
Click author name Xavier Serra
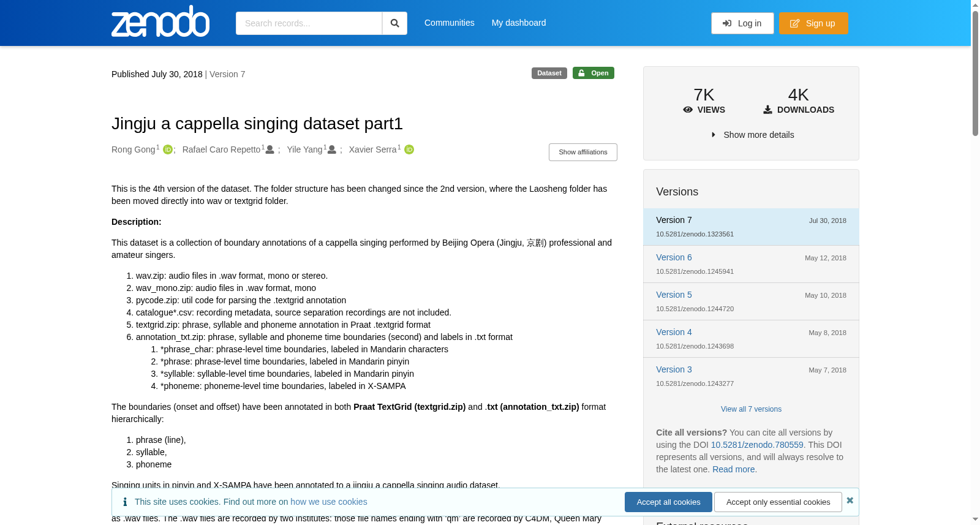tap(372, 149)
